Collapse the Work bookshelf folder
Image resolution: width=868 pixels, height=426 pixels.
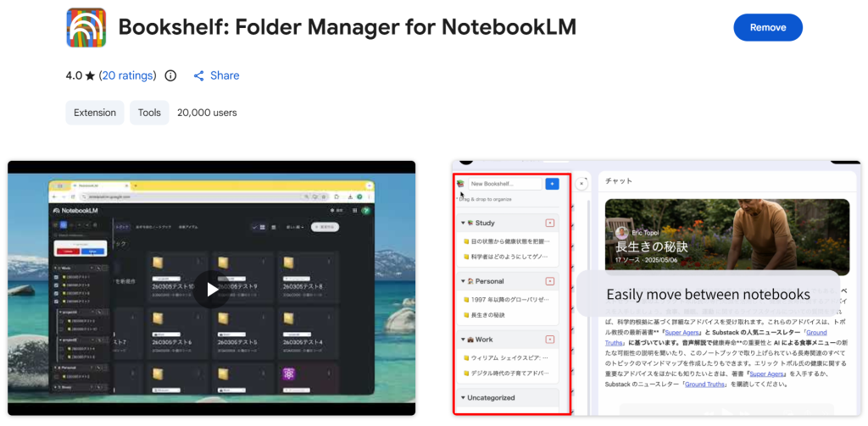(x=463, y=340)
